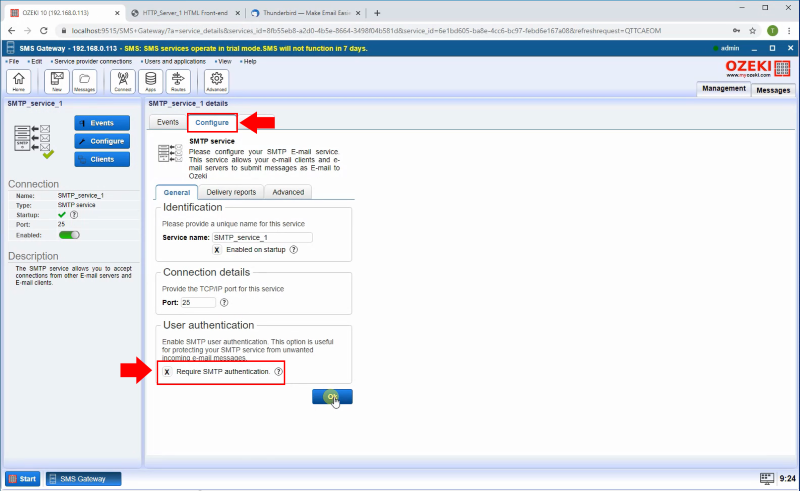Viewport: 800px width, 491px height.
Task: Close the HTTP_Server_1 browser tab
Action: (x=237, y=13)
